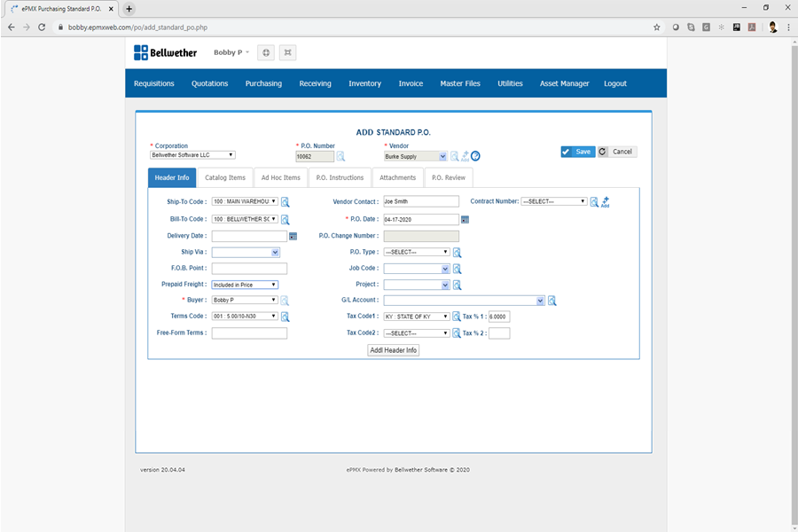Bookmark this page with the star icon
Screen dimensions: 798x532
click(x=657, y=27)
